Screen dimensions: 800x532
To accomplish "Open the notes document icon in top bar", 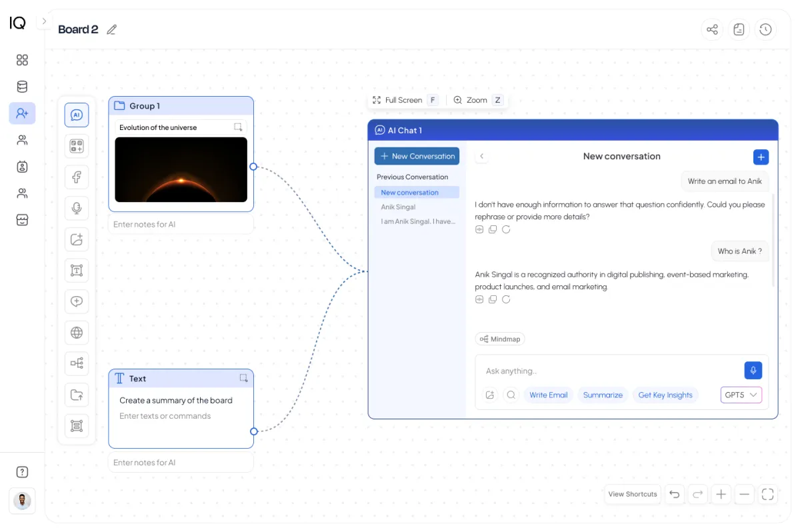I will 739,29.
